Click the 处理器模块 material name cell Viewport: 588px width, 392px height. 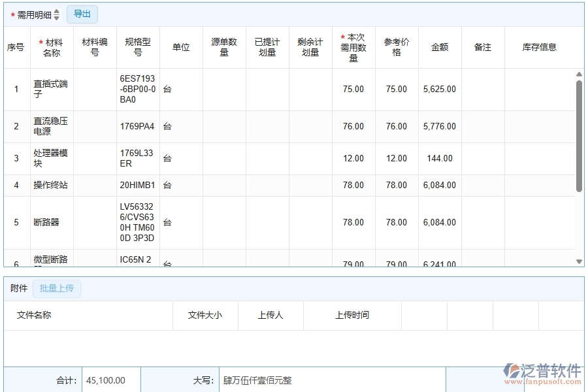pos(51,157)
